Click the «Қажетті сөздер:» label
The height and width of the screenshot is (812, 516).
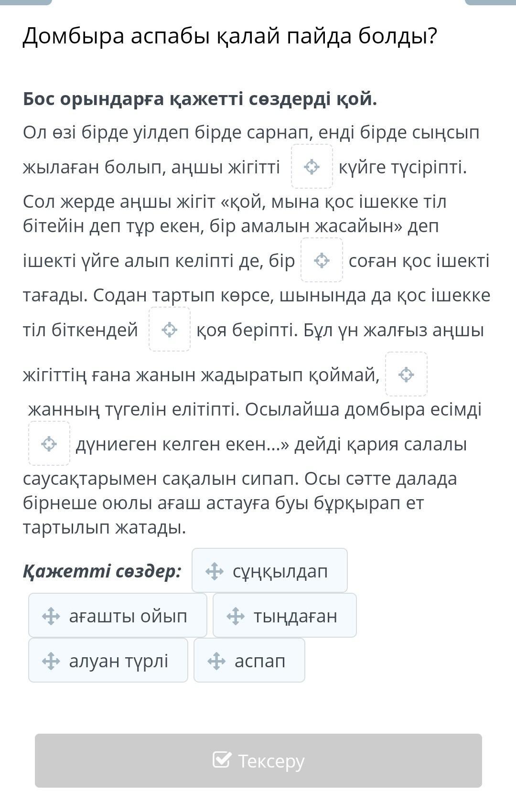tap(102, 571)
